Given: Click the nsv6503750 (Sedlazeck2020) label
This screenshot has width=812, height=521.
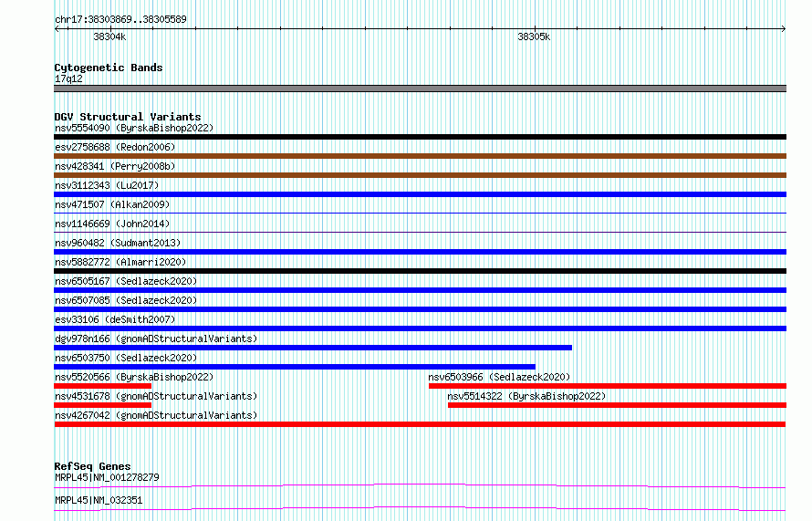Looking at the screenshot, I should (x=126, y=358).
